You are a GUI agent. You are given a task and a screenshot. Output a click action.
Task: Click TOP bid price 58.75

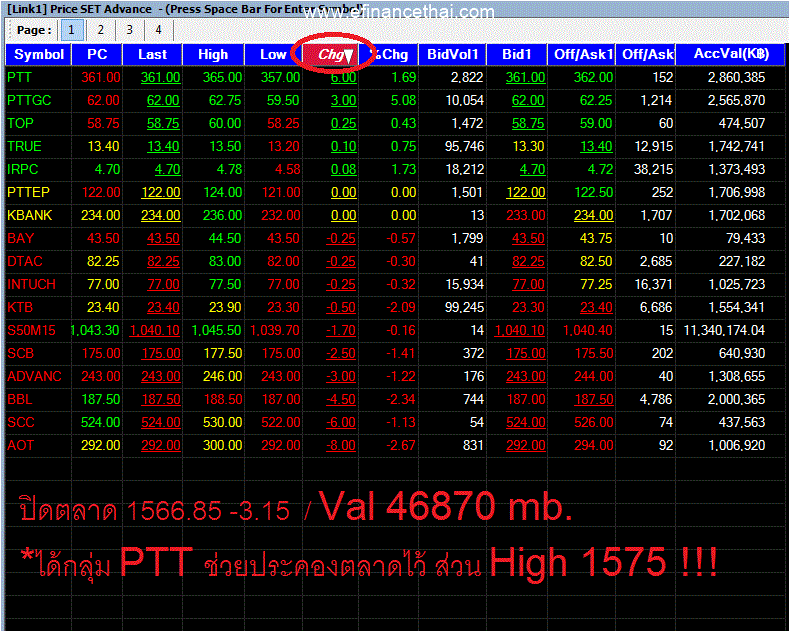click(x=528, y=123)
